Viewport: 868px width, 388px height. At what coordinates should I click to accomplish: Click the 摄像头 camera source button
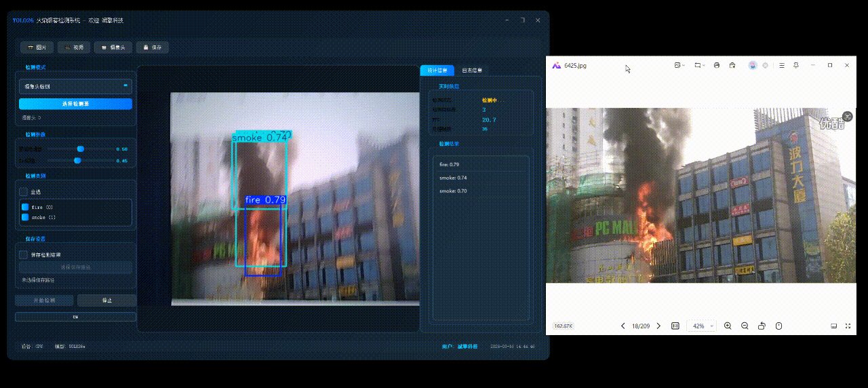coord(113,47)
